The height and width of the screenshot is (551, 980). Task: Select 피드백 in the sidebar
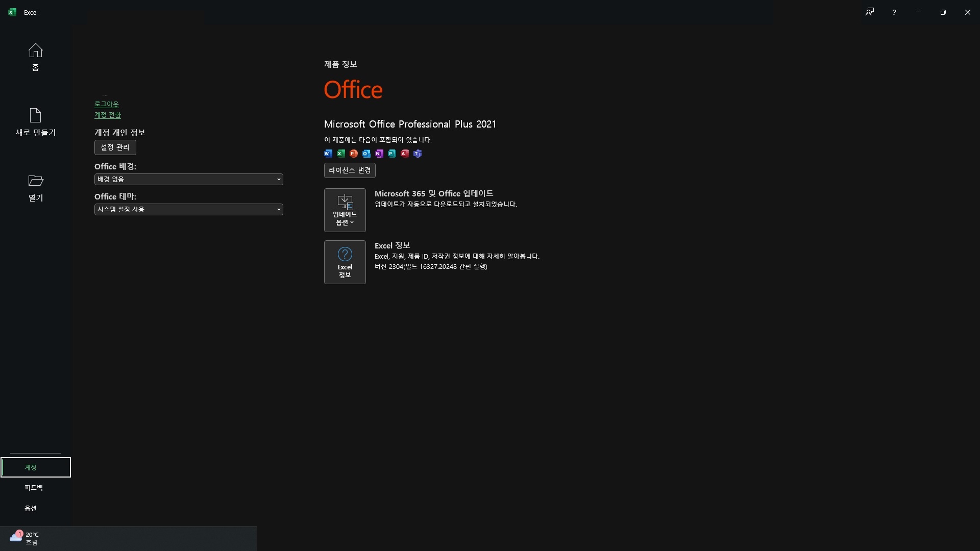tap(36, 488)
